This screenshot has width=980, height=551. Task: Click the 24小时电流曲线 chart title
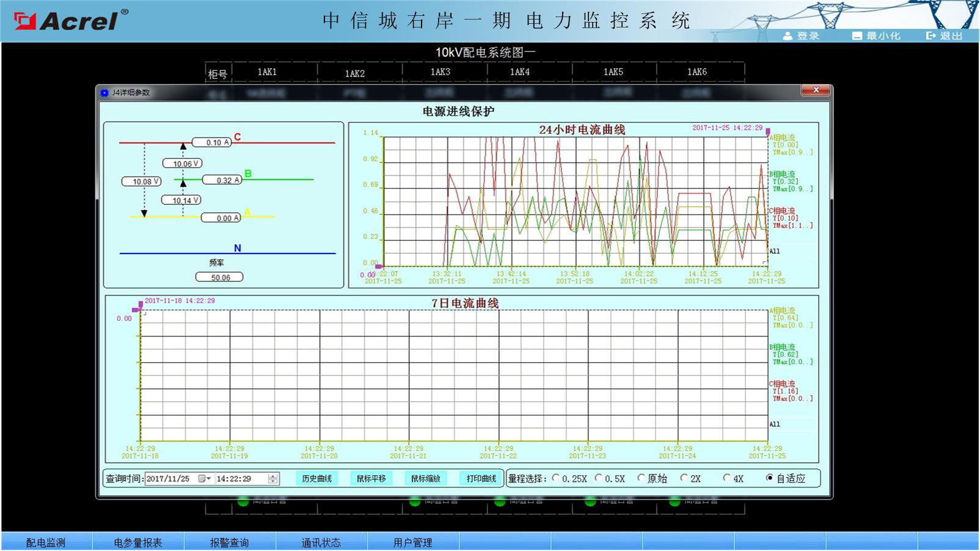[x=582, y=130]
